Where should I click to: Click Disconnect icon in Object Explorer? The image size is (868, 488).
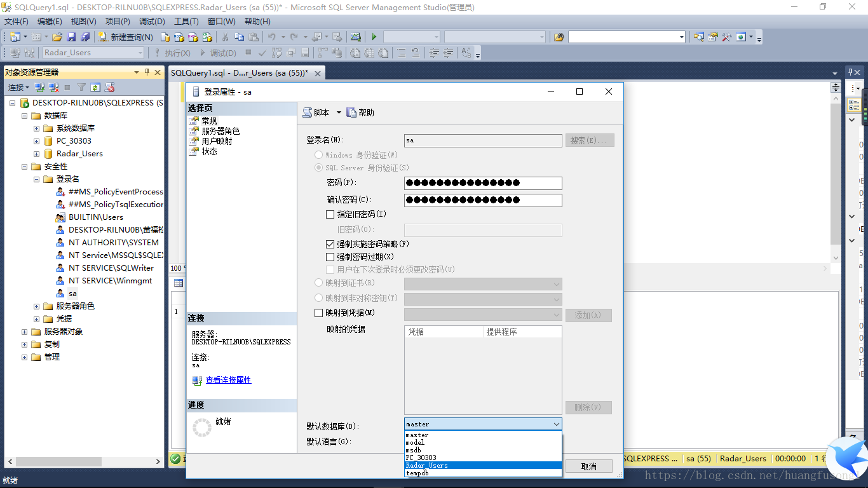[53, 87]
